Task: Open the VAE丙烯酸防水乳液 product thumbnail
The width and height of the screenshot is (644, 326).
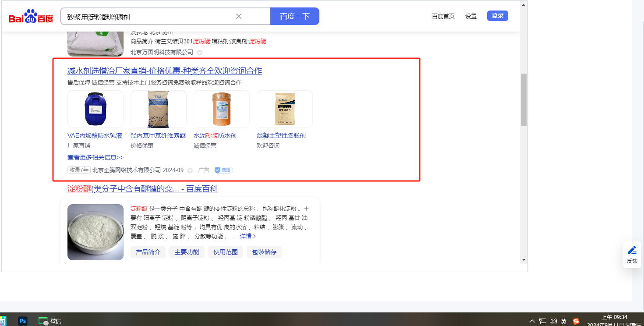Action: tap(96, 109)
